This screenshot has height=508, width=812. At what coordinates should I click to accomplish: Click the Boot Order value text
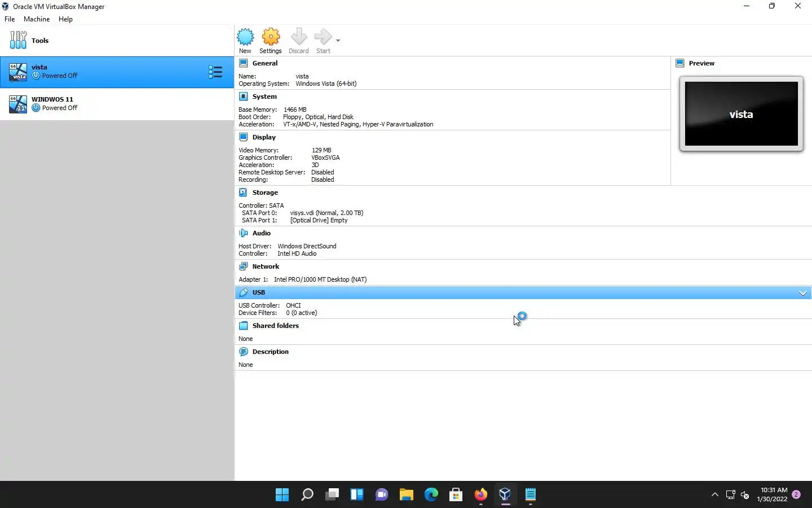point(318,117)
